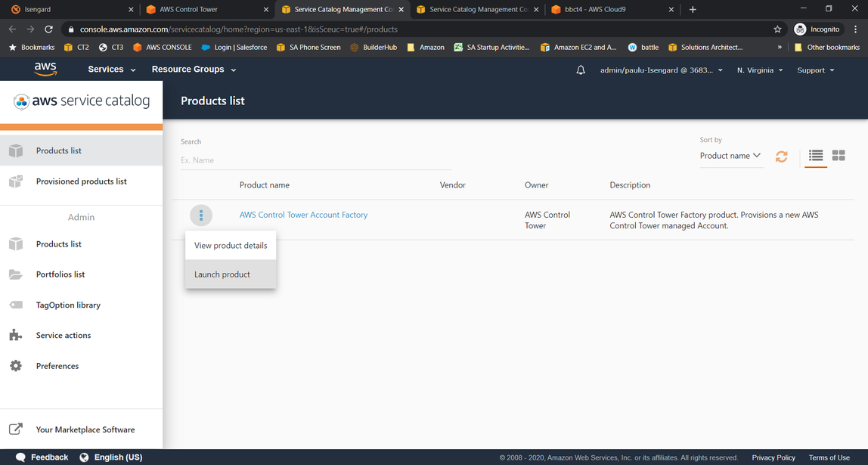
Task: Click the Description column header
Action: [x=630, y=185]
